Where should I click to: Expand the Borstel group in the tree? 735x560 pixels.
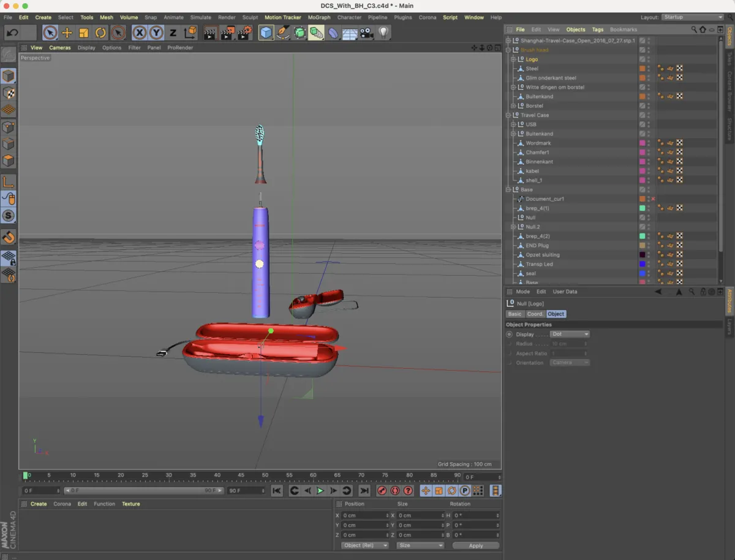pos(513,106)
